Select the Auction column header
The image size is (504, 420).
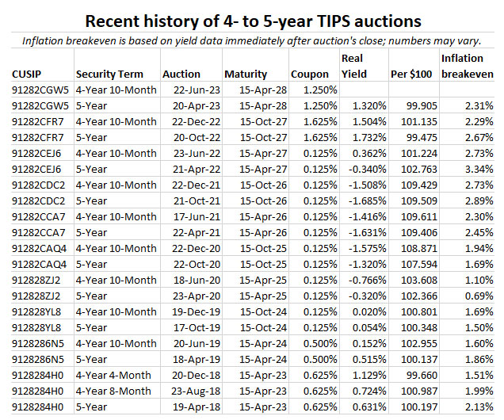pyautogui.click(x=181, y=74)
